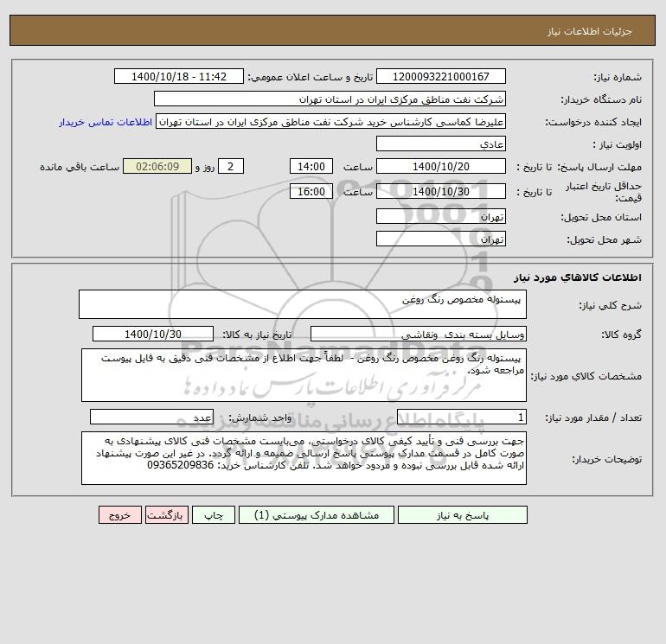Click the request creator field علیرضا کماسی
The width and height of the screenshot is (666, 644).
331,121
